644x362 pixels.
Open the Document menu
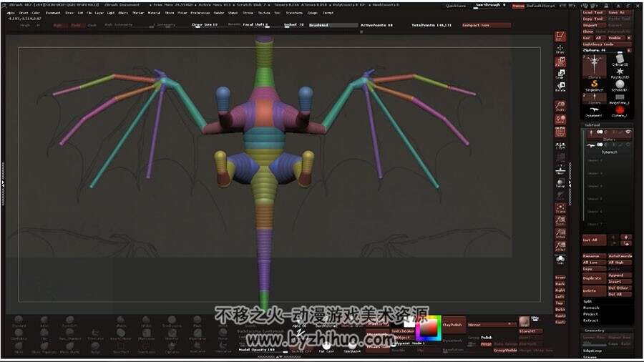point(53,13)
